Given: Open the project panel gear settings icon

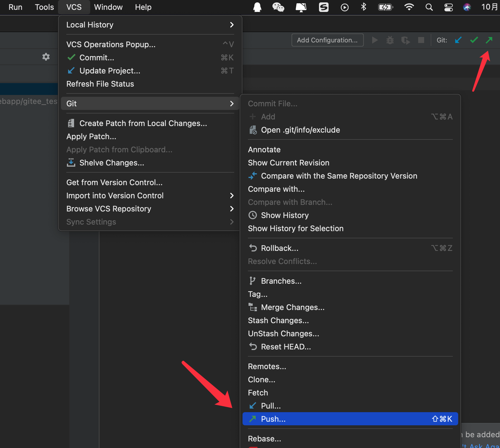Looking at the screenshot, I should 46,57.
